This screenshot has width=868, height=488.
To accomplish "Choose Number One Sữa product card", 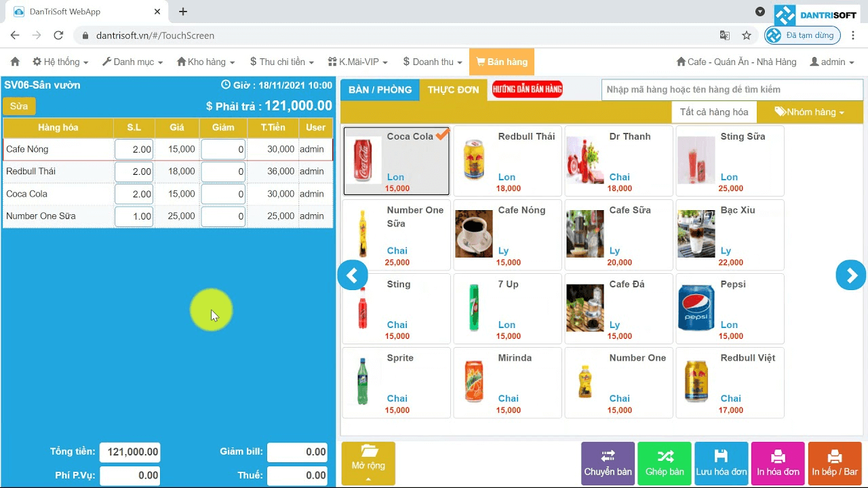I will 397,235.
